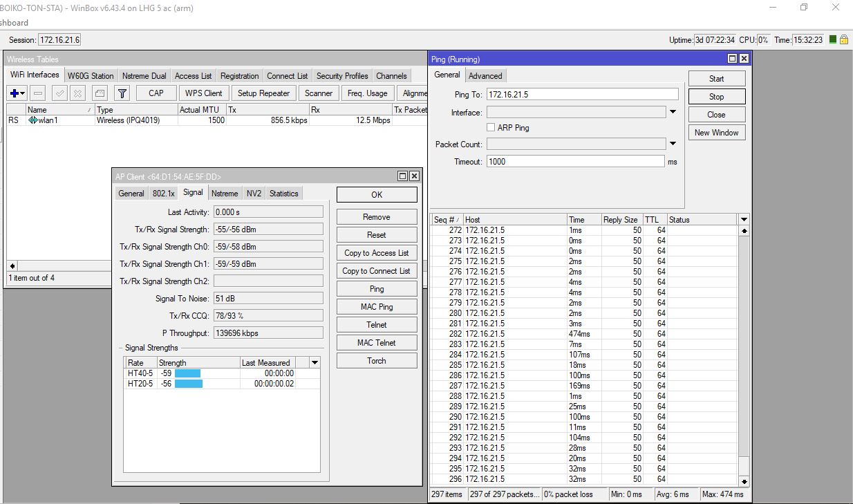Click the minus Remove icon in Wireless Tables
The height and width of the screenshot is (504, 853).
click(x=39, y=93)
